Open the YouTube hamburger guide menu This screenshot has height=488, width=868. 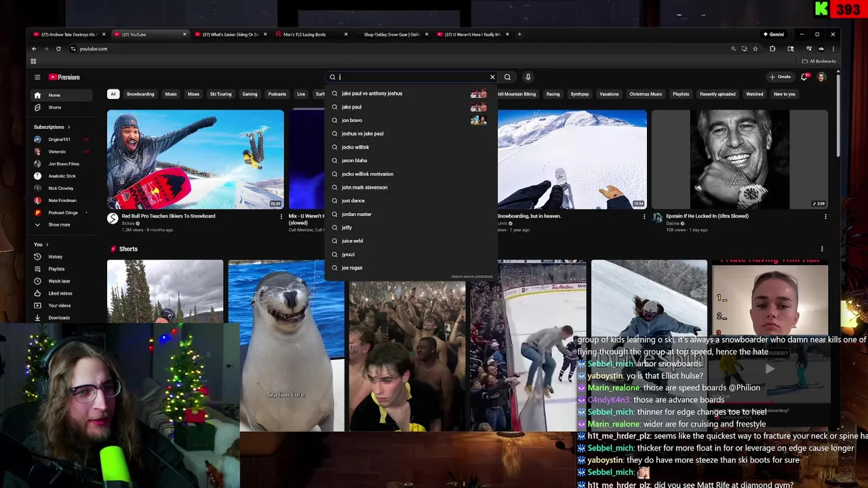(37, 77)
